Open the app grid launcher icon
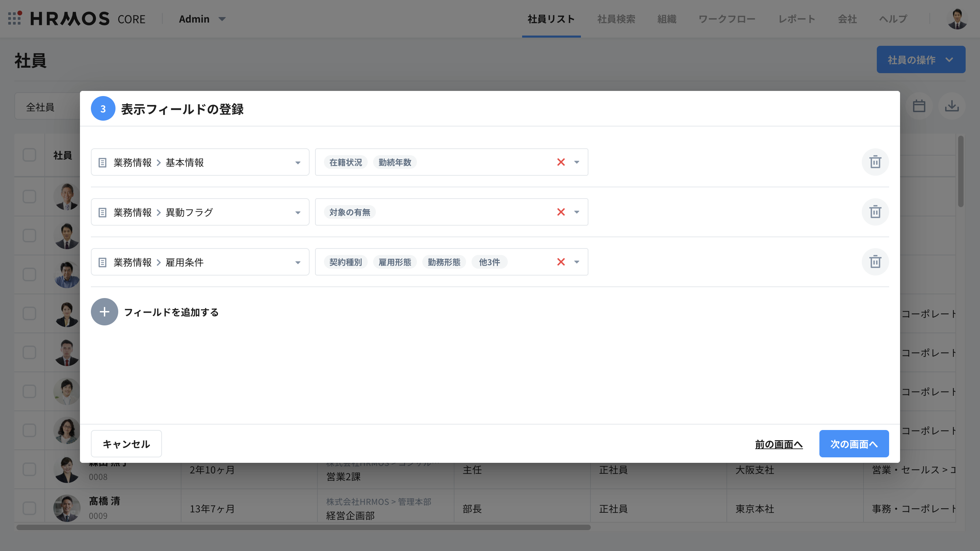The height and width of the screenshot is (551, 980). (14, 18)
